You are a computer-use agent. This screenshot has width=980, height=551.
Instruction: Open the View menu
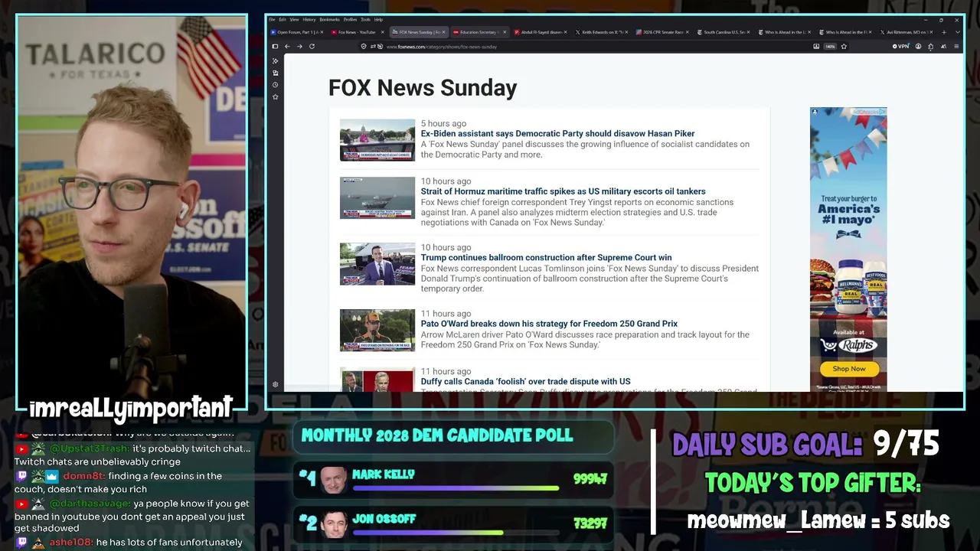(295, 19)
